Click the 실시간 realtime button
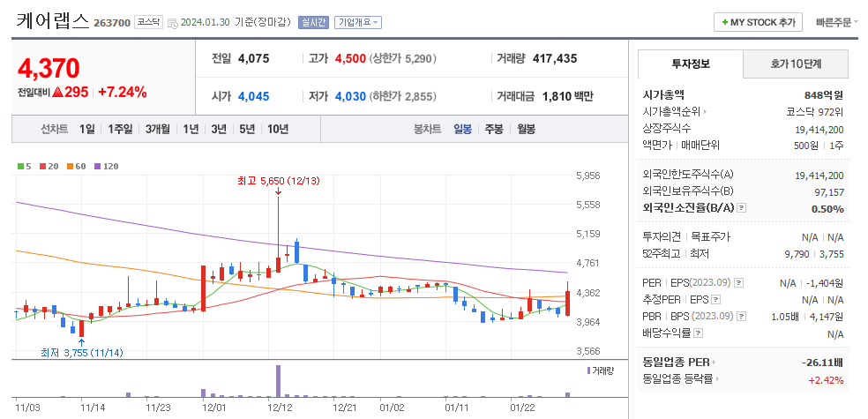The image size is (868, 419). pos(313,23)
